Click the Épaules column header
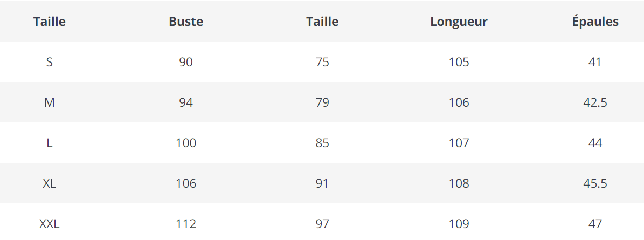Viewport: 644px width, 240px height. pos(595,22)
